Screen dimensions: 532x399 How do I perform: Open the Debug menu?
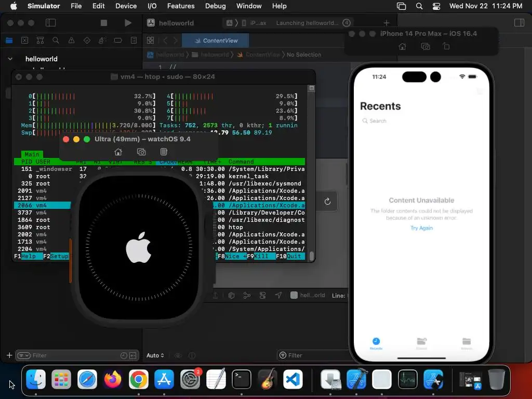coord(216,6)
